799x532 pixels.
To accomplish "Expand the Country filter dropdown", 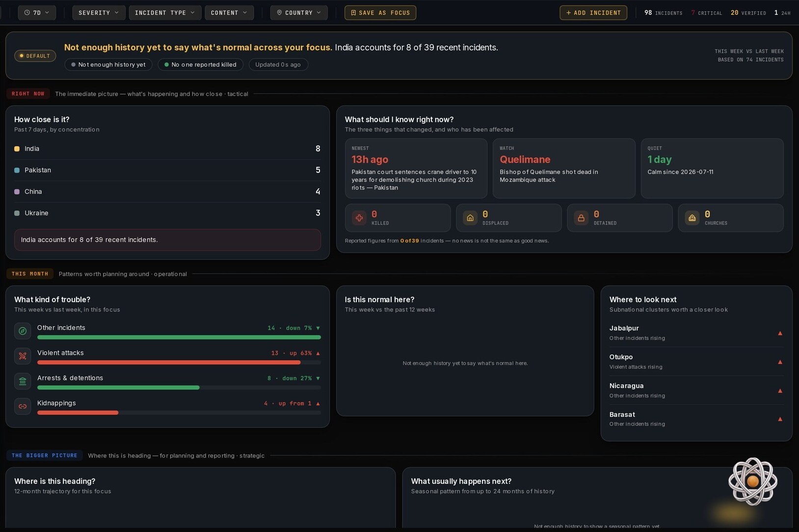I will click(x=299, y=13).
